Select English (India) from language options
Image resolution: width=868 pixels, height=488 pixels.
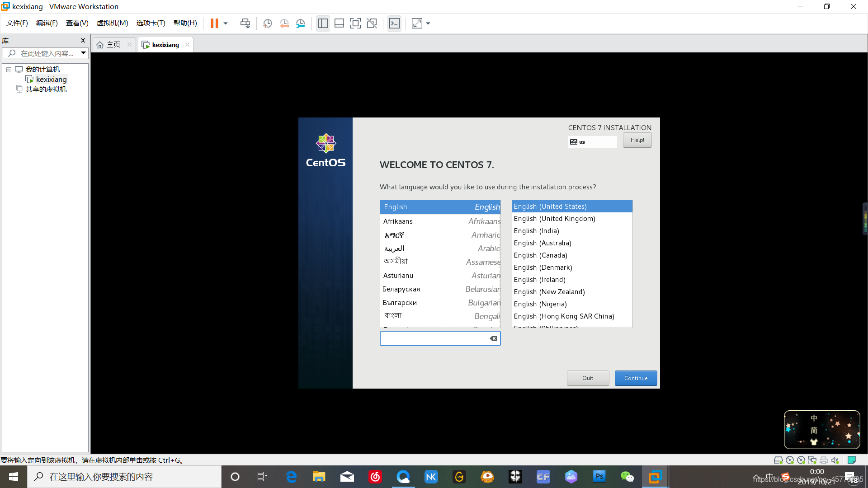[x=536, y=230]
